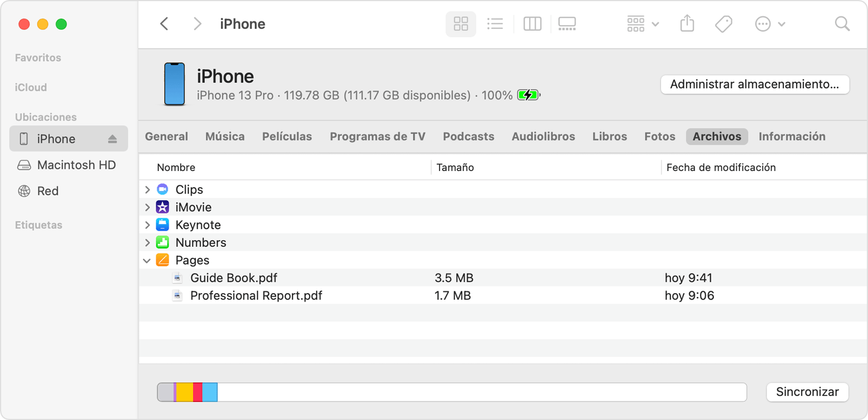Sort by Fecha de modificación header
Screen dimensions: 868x420
pyautogui.click(x=721, y=167)
